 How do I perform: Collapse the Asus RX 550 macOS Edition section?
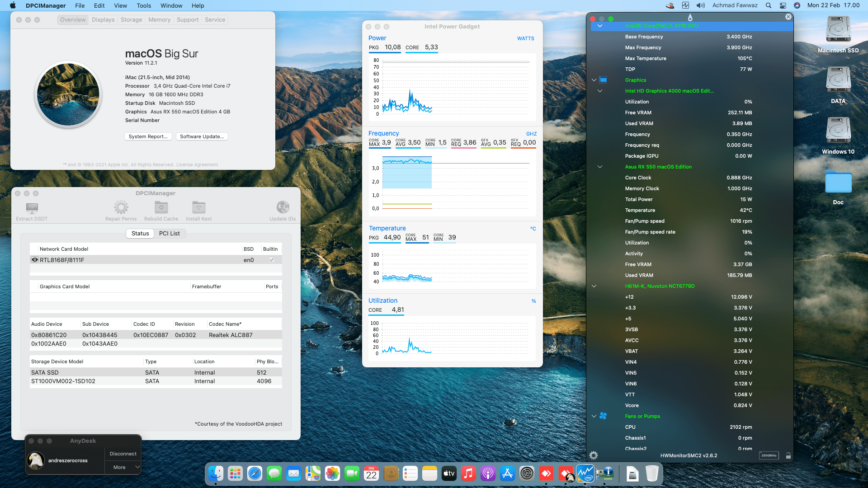click(600, 167)
